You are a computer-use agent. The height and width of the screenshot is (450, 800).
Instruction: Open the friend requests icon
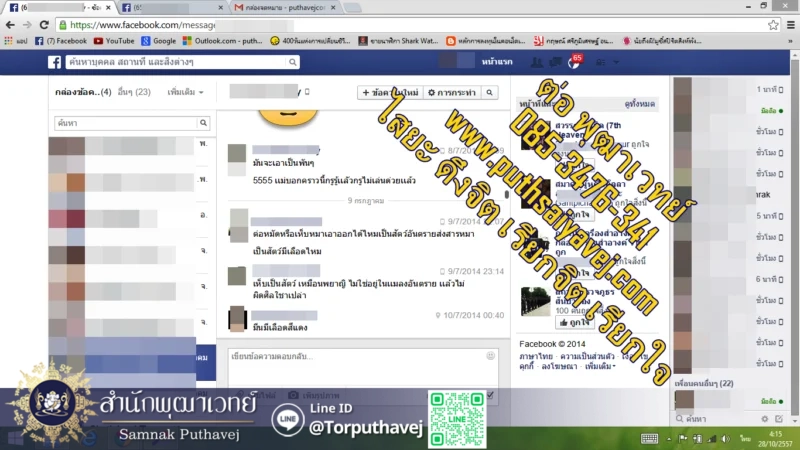click(x=537, y=62)
